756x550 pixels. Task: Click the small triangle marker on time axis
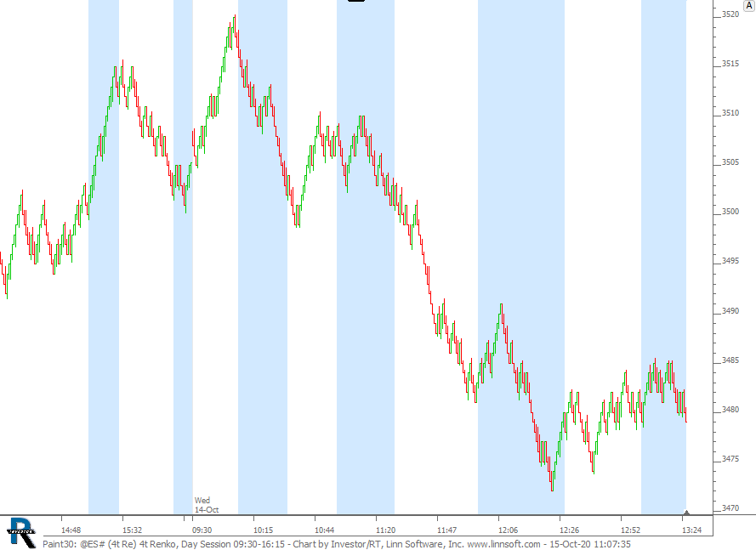[x=686, y=513]
